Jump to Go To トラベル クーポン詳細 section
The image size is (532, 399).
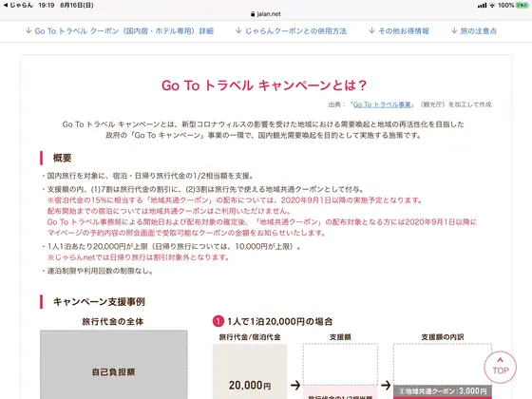pyautogui.click(x=120, y=30)
